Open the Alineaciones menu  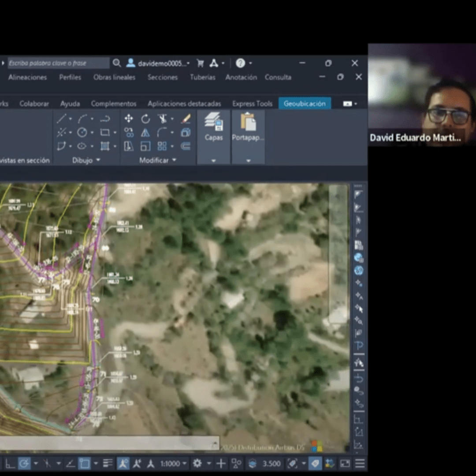27,77
